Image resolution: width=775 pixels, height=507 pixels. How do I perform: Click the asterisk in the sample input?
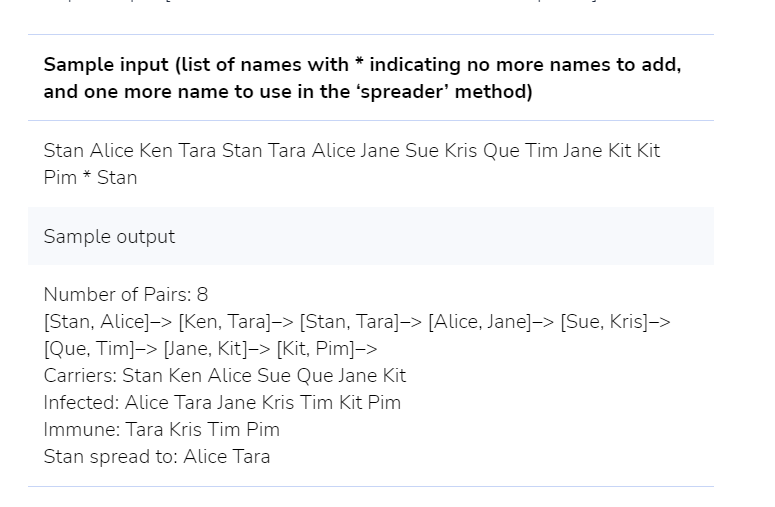coord(87,175)
